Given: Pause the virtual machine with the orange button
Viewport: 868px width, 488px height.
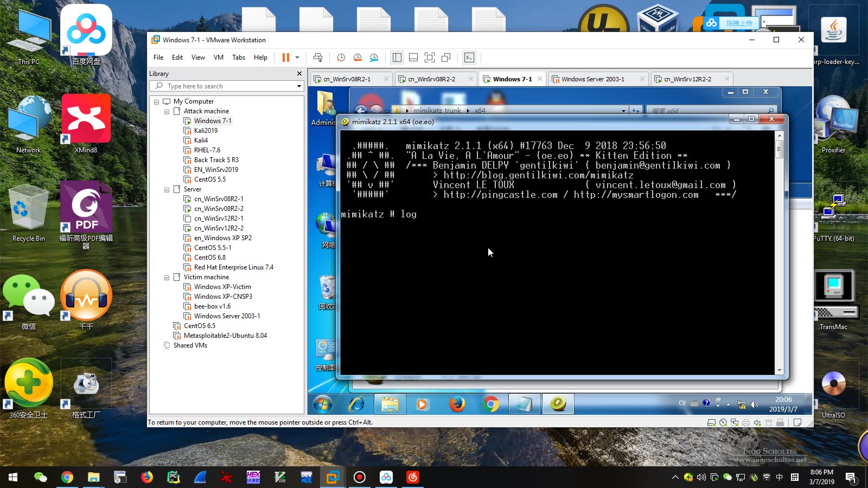Looking at the screenshot, I should click(x=285, y=57).
